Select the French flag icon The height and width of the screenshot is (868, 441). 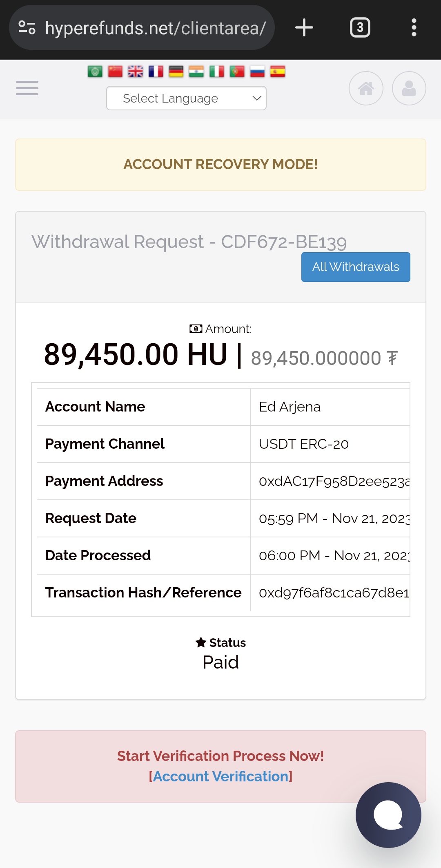pyautogui.click(x=156, y=72)
